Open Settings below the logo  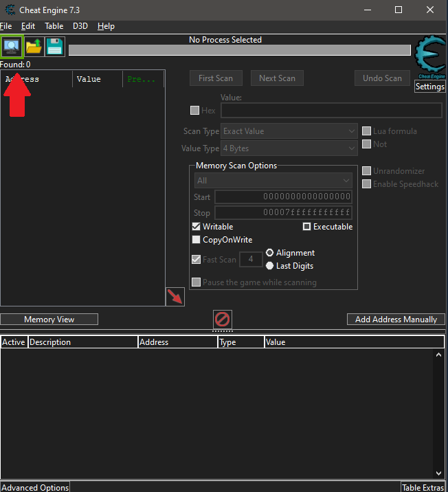430,87
